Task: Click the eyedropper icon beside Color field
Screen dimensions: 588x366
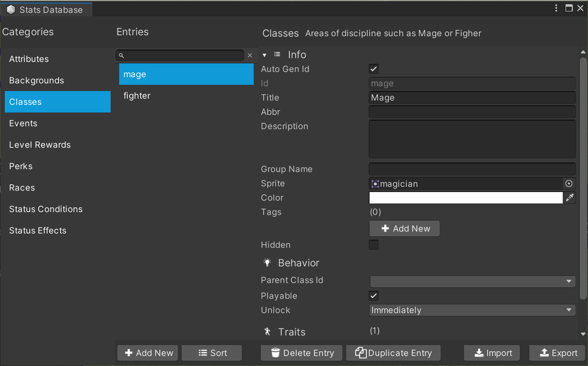Action: pos(569,198)
